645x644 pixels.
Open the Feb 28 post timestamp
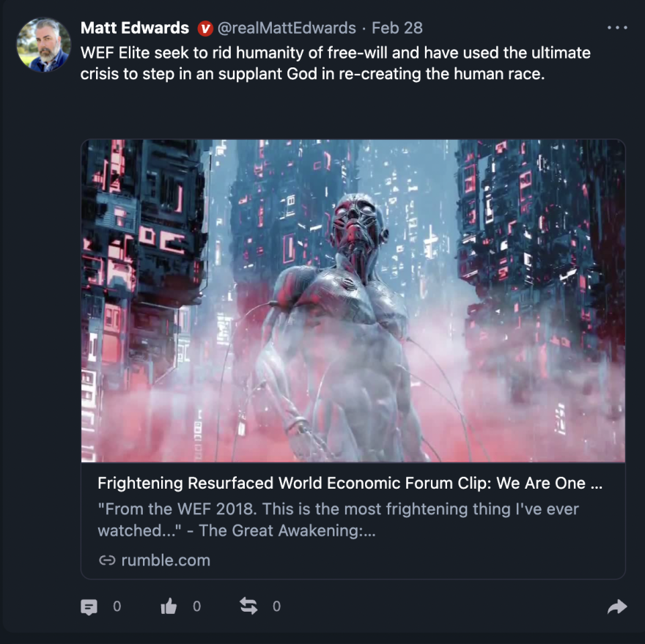[x=397, y=29]
